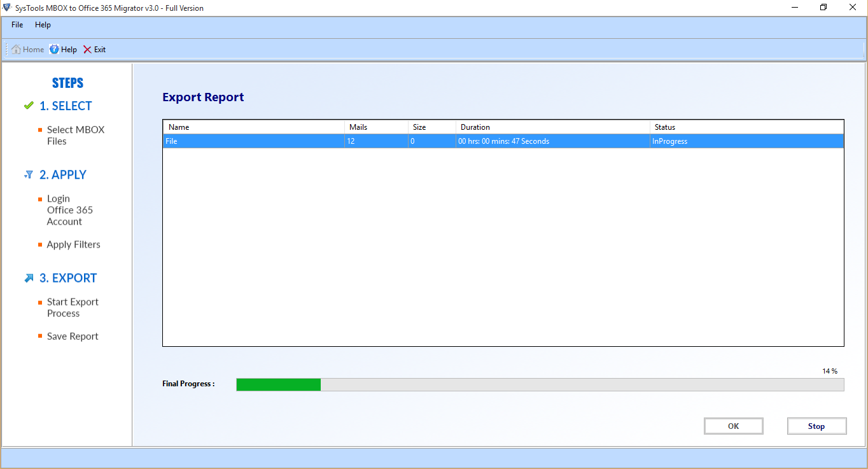The image size is (868, 469).
Task: Click the Final Progress bar
Action: (540, 384)
